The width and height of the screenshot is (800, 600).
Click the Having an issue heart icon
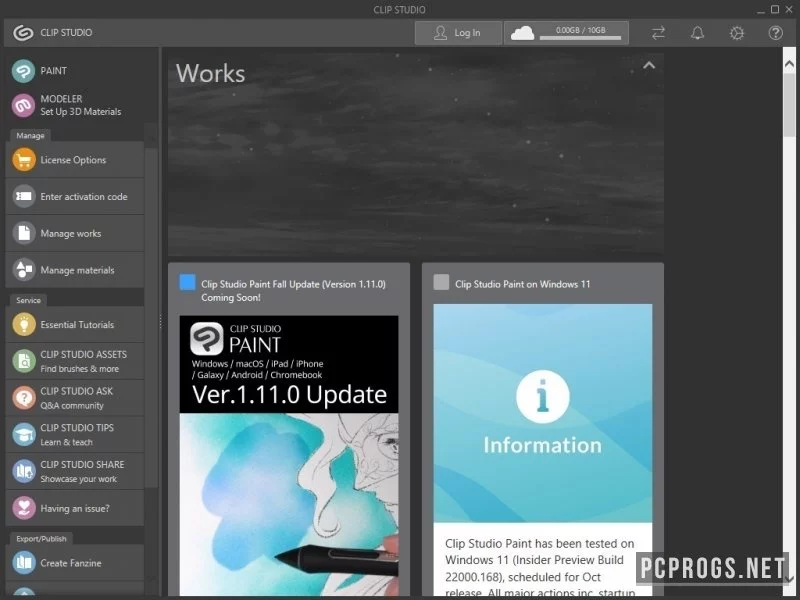23,508
